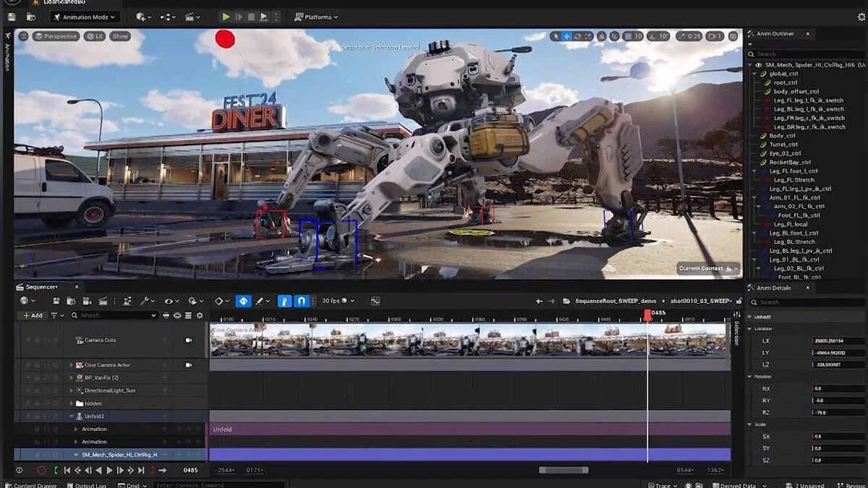Open the 30 fps frame rate dropdown

tap(339, 301)
